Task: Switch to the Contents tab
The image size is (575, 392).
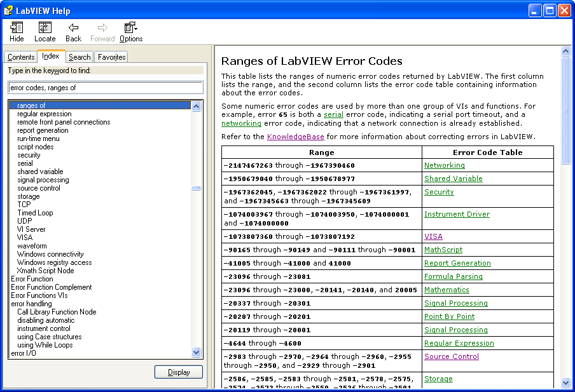Action: click(21, 57)
